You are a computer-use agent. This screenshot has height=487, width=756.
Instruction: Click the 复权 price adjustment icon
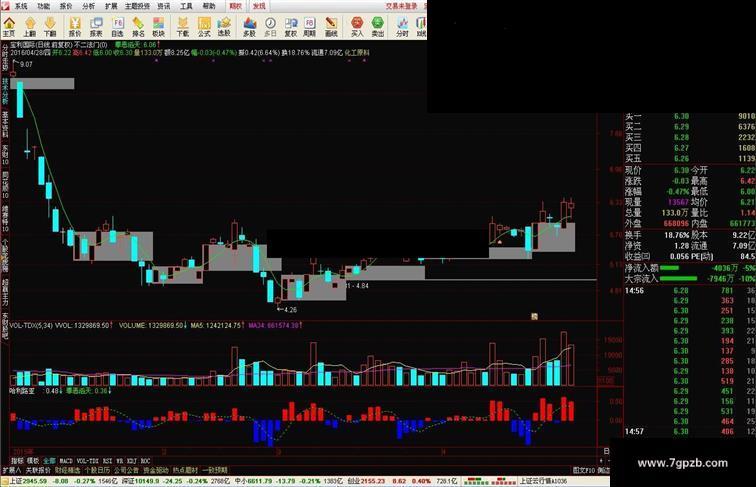[291, 27]
